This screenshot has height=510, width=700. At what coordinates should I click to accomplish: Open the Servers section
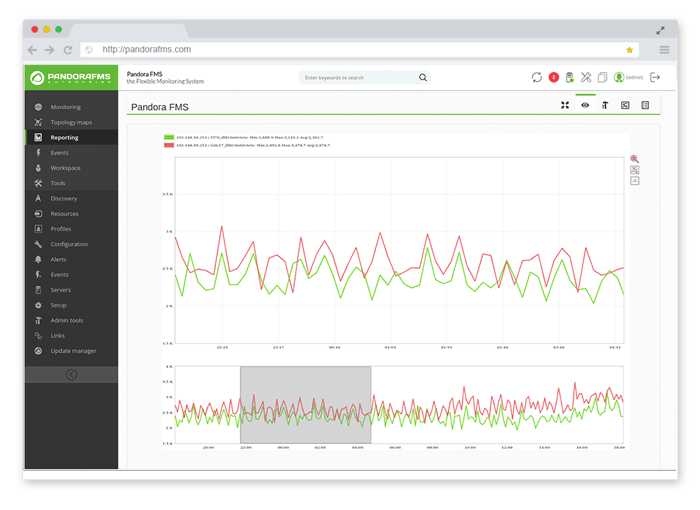tap(71, 290)
